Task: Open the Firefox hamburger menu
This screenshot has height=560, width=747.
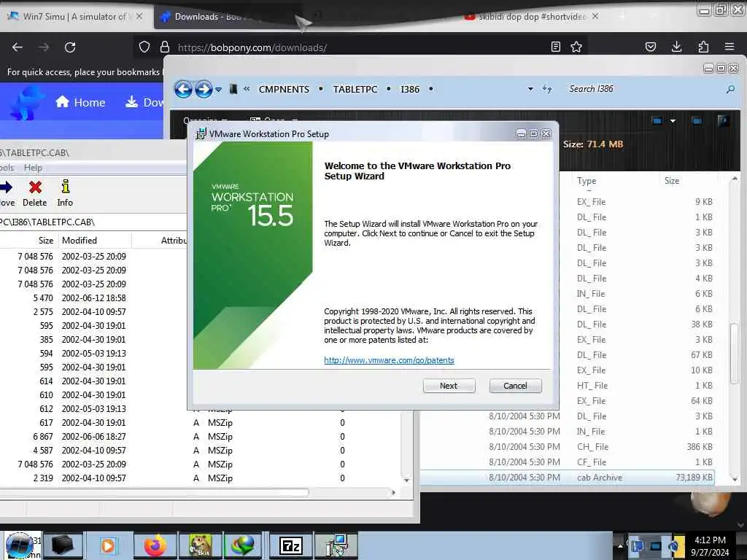Action: tap(729, 47)
